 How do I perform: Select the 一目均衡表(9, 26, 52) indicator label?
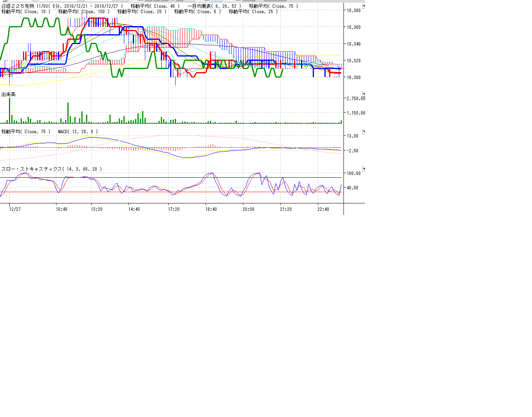click(214, 6)
